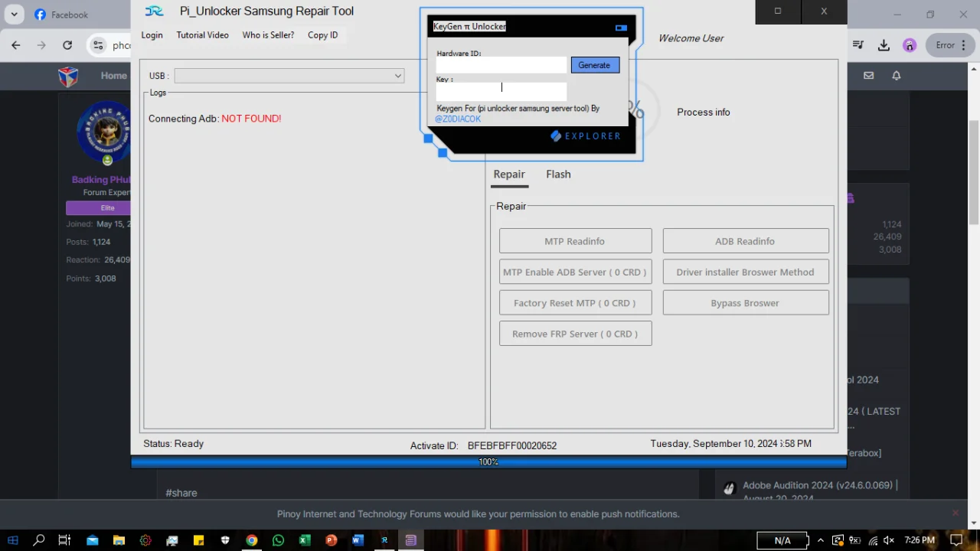980x551 pixels.
Task: Open Windows Security shield on taskbar
Action: [225, 540]
